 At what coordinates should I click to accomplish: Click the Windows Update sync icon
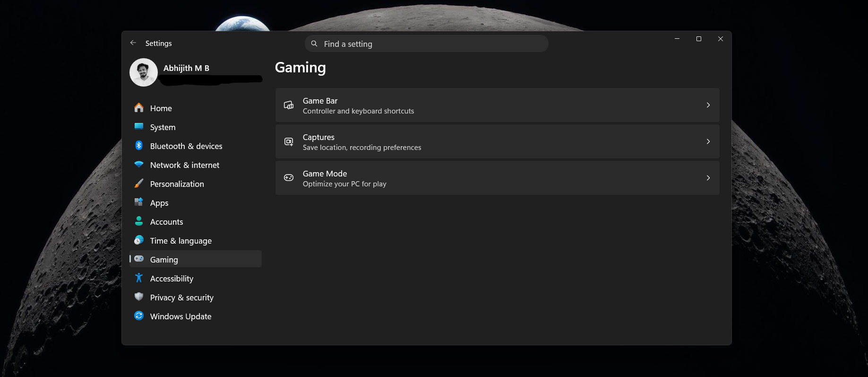click(x=139, y=316)
